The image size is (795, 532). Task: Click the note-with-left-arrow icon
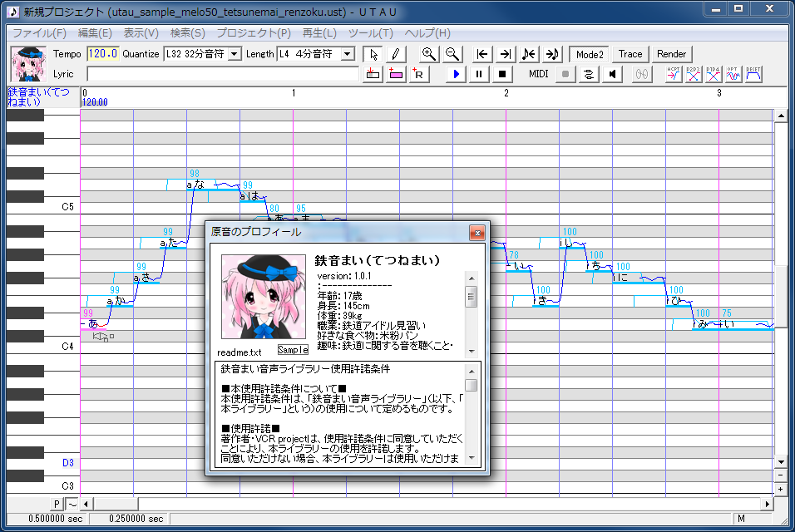(x=529, y=54)
